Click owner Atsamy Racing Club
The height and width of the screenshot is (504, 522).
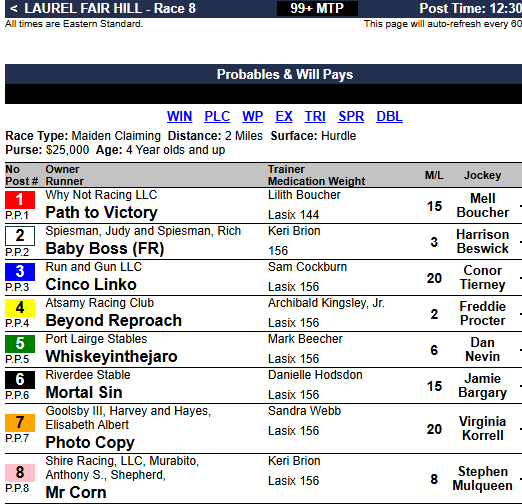point(100,303)
